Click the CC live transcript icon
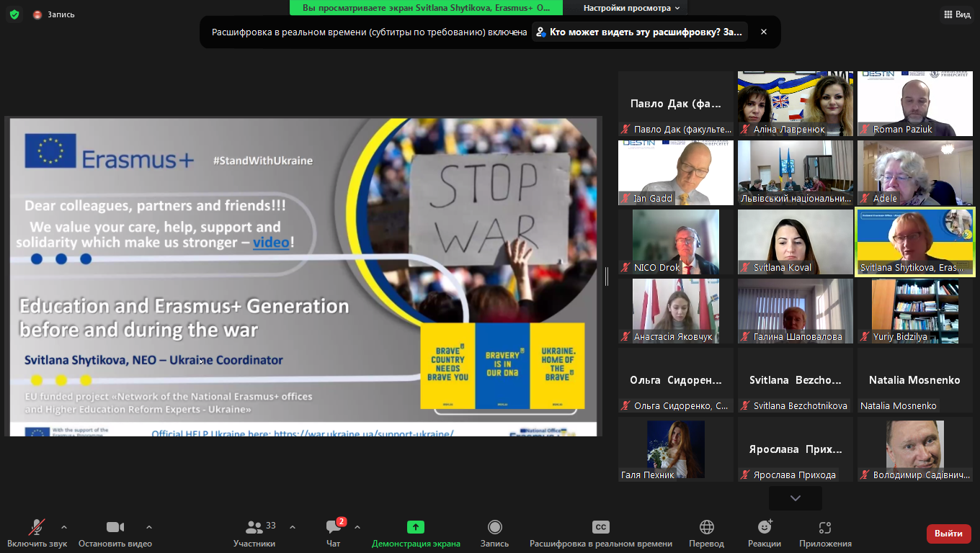Image resolution: width=980 pixels, height=553 pixels. tap(601, 528)
